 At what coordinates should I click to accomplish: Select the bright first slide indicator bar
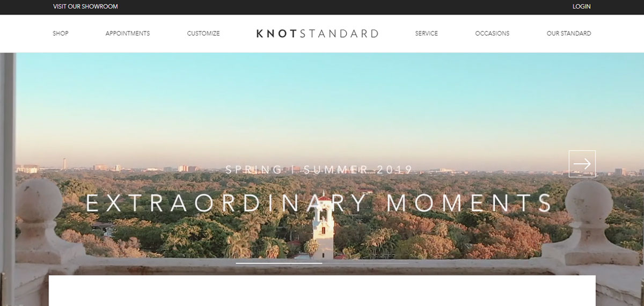[279, 263]
